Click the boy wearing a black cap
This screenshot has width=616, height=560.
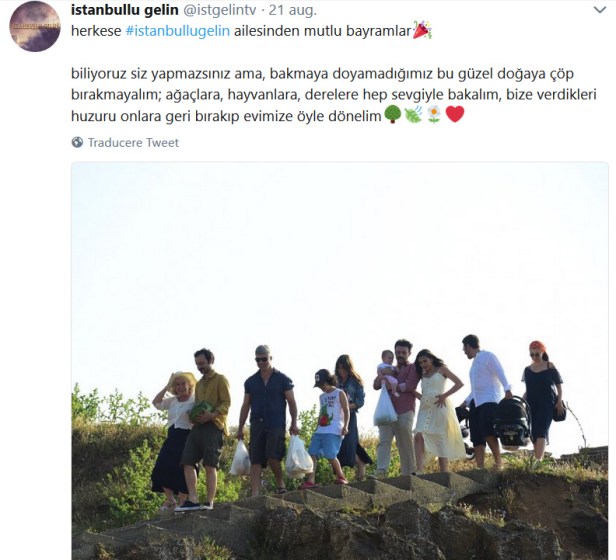tap(328, 428)
